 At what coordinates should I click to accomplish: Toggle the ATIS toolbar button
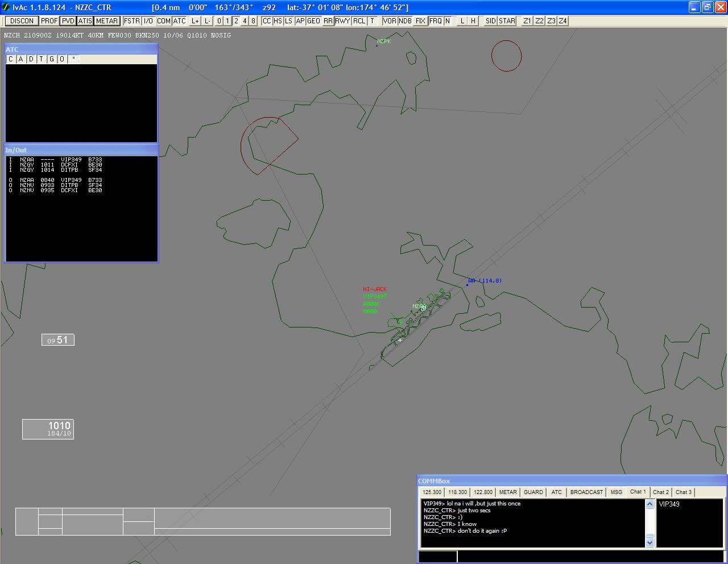(x=85, y=21)
